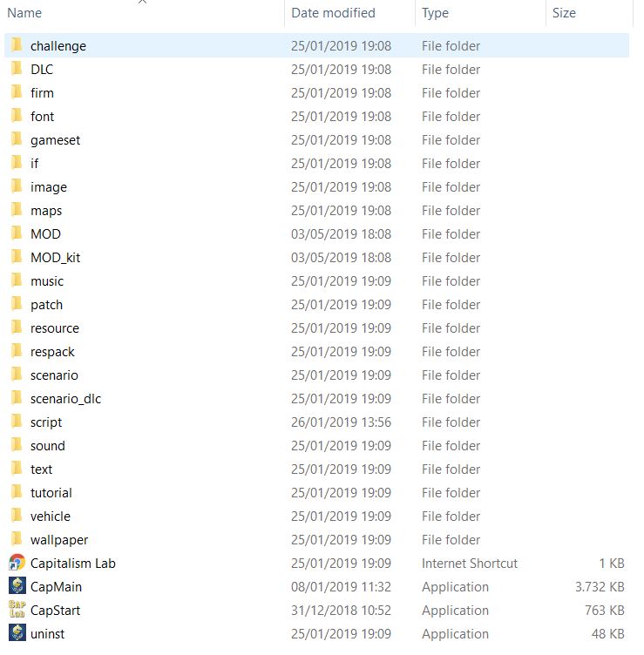Click the patch folder icon
The width and height of the screenshot is (644, 655).
coord(17,304)
